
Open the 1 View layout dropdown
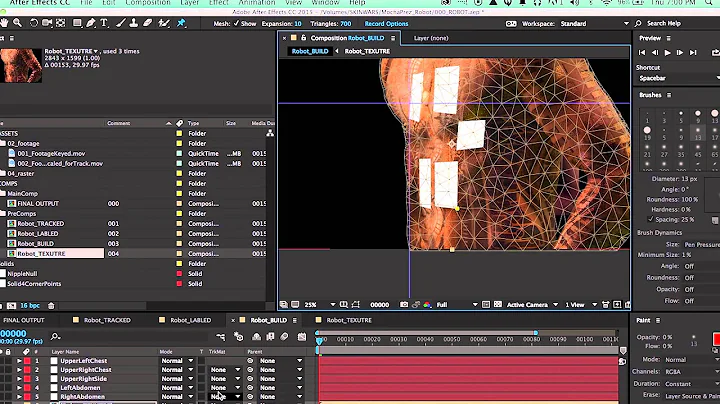point(581,304)
